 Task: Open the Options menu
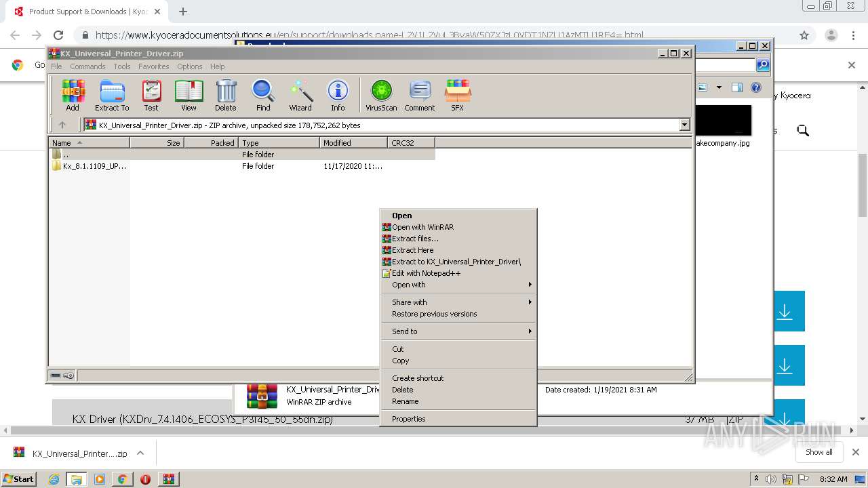point(190,66)
